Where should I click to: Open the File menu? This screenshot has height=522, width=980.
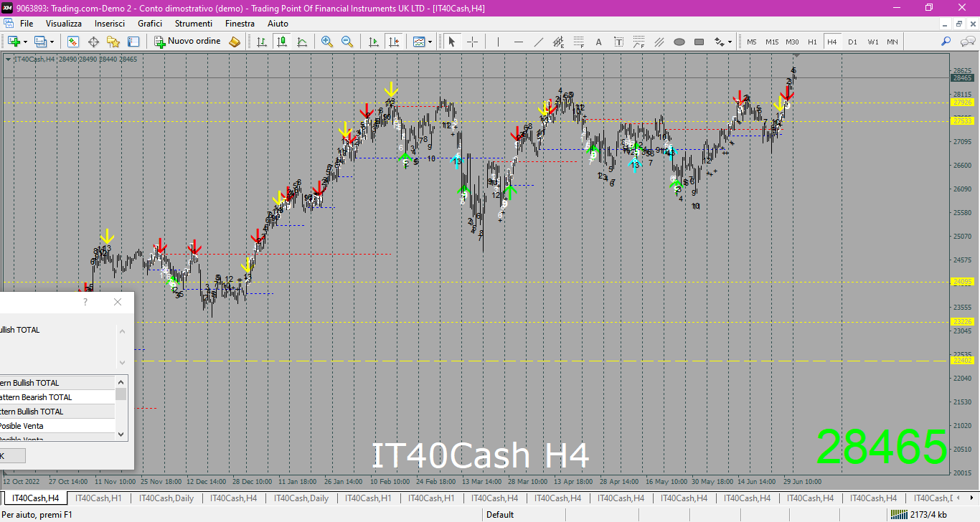27,24
